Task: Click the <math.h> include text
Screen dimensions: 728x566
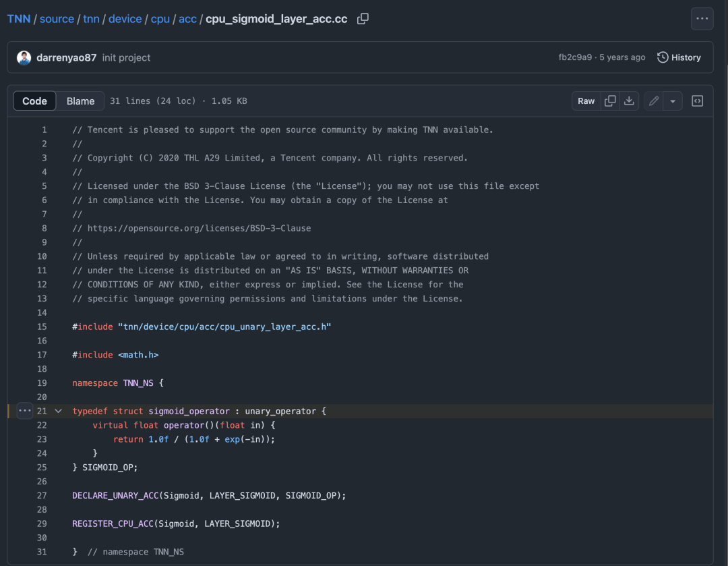Action: pos(138,355)
